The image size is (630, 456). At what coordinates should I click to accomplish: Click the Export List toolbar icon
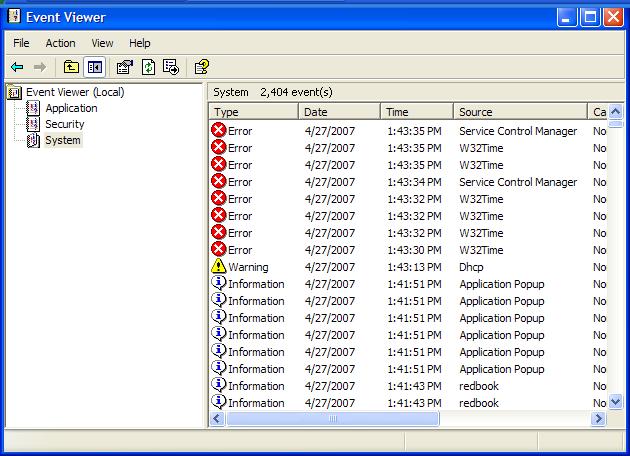pyautogui.click(x=171, y=67)
